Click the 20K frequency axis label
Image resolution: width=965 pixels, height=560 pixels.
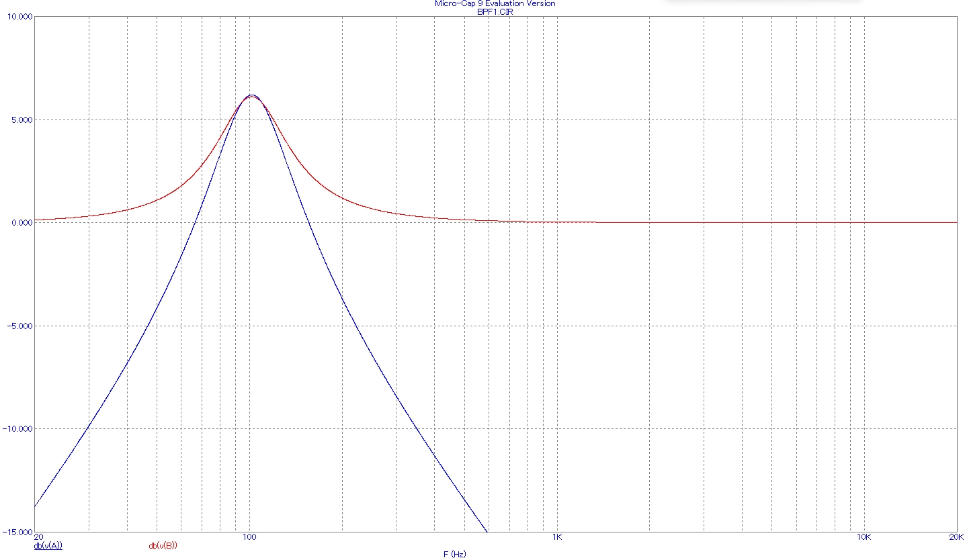click(956, 538)
